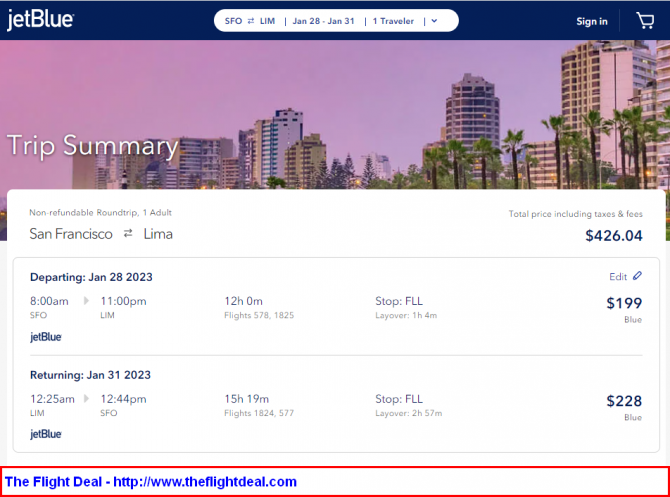Click 'Total price including taxes & fees'
This screenshot has width=670, height=497.
pyautogui.click(x=576, y=214)
